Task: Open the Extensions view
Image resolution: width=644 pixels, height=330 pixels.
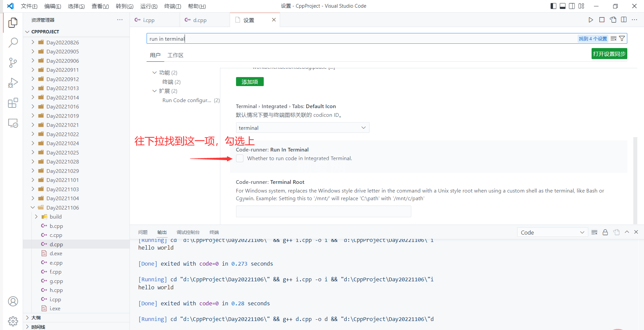Action: click(x=13, y=103)
